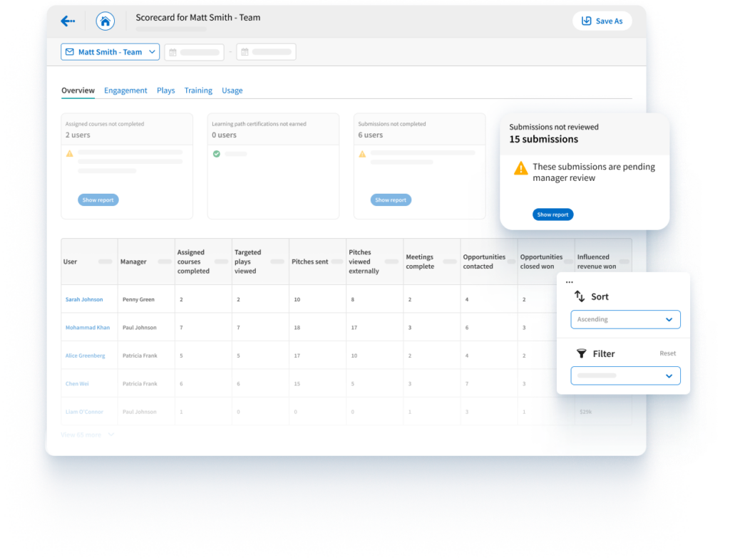
Task: Click the Scorecard for Matt Smith - Team title
Action: (x=198, y=18)
